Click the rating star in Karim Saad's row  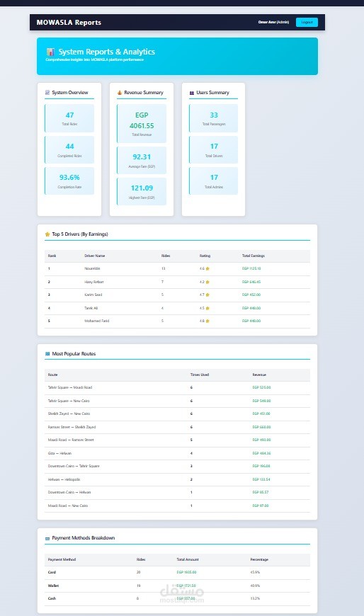point(207,295)
